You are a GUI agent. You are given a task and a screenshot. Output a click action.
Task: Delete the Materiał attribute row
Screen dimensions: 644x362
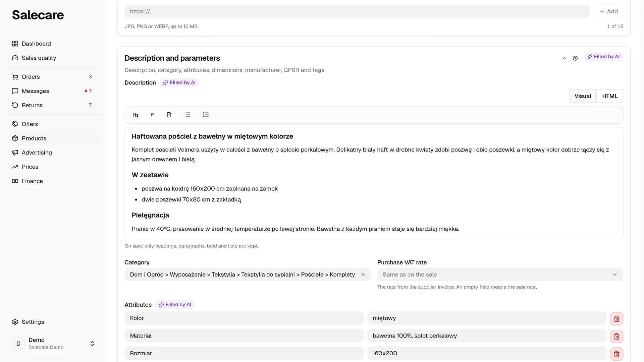coord(616,336)
